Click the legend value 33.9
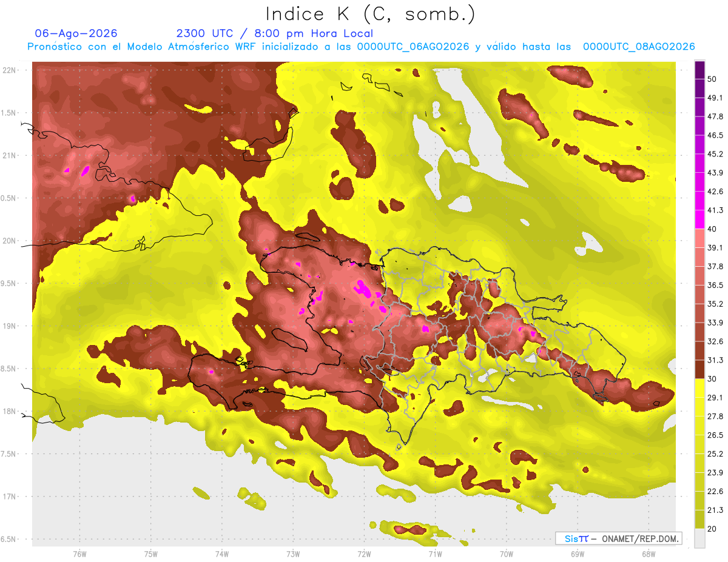Image resolution: width=728 pixels, height=562 pixels. [715, 323]
